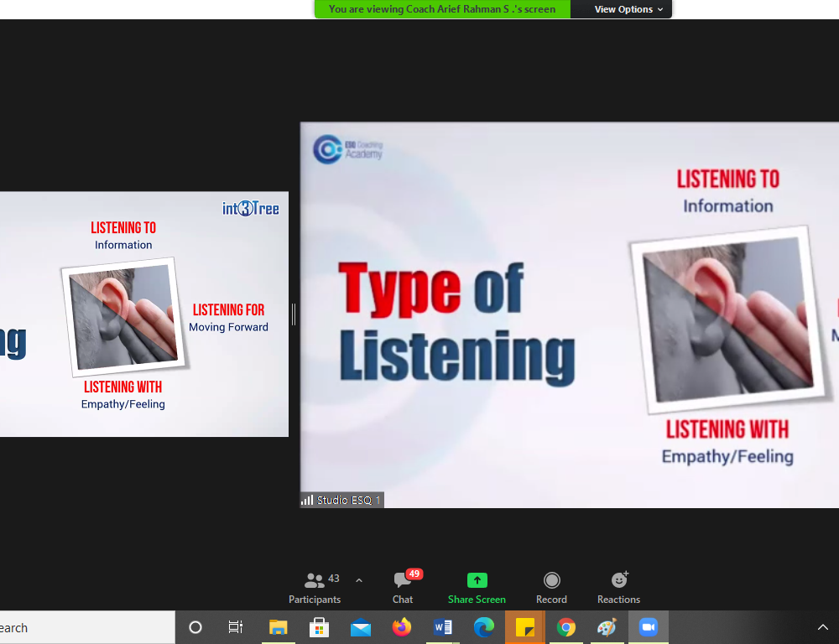Image resolution: width=839 pixels, height=644 pixels.
Task: Select the Studio ESQ 1 video name label
Action: (342, 500)
